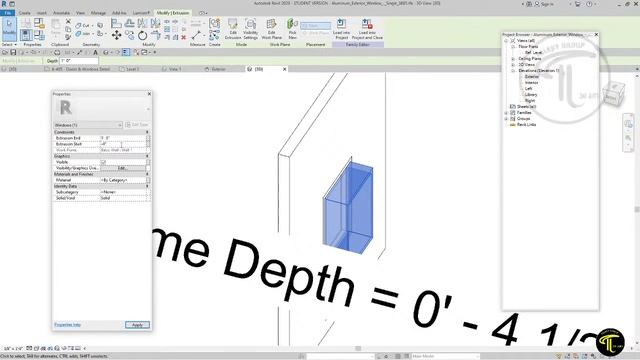Click associate parameter box for Visible row
The image size is (640, 360).
(148, 162)
